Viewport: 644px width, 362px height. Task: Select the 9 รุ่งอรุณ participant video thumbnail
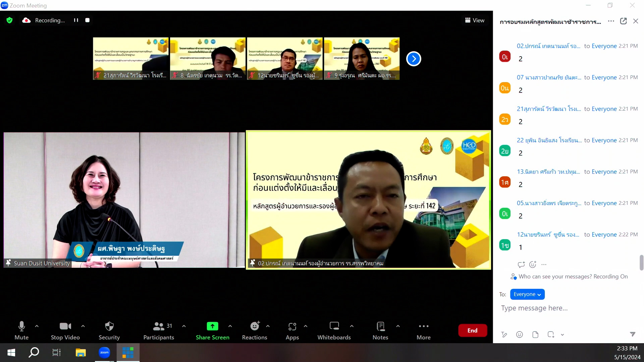(362, 59)
